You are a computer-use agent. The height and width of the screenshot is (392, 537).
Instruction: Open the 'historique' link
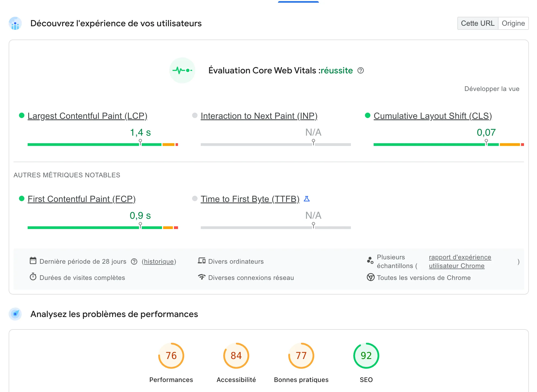(x=158, y=261)
